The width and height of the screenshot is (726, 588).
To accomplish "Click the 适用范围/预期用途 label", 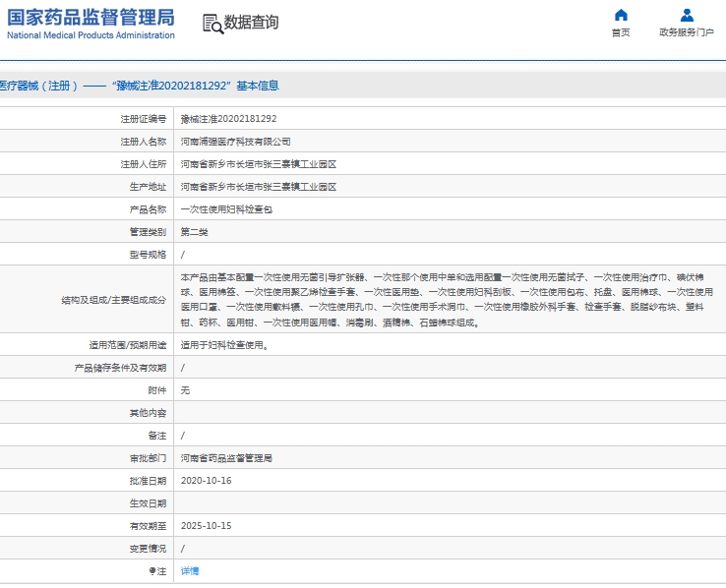I will (x=127, y=345).
